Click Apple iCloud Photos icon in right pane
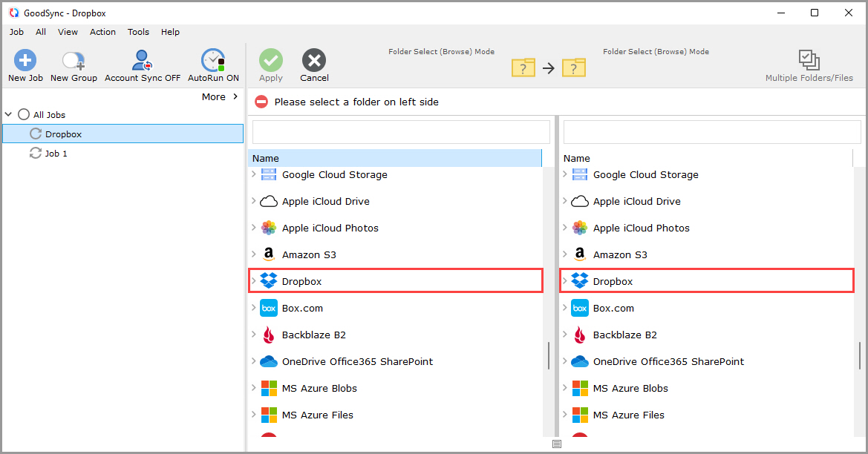 [580, 228]
